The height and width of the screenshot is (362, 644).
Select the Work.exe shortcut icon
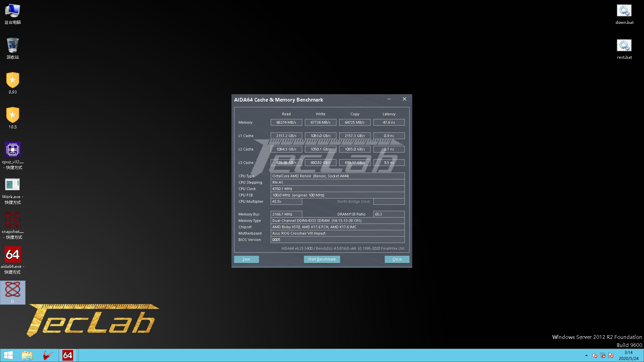click(x=12, y=191)
